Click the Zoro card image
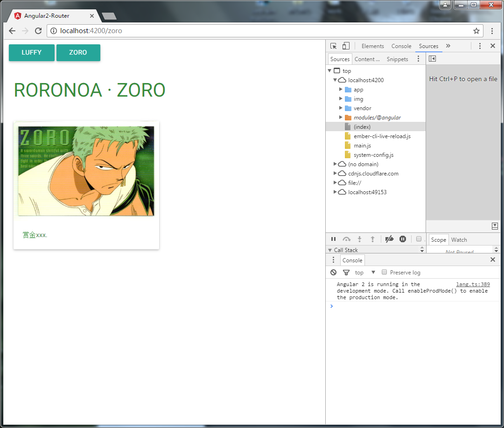This screenshot has height=428, width=504. click(x=86, y=171)
